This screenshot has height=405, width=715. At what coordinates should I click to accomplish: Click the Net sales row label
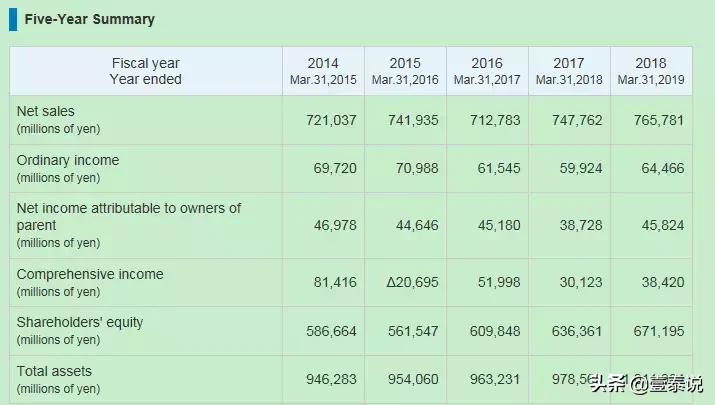click(46, 111)
